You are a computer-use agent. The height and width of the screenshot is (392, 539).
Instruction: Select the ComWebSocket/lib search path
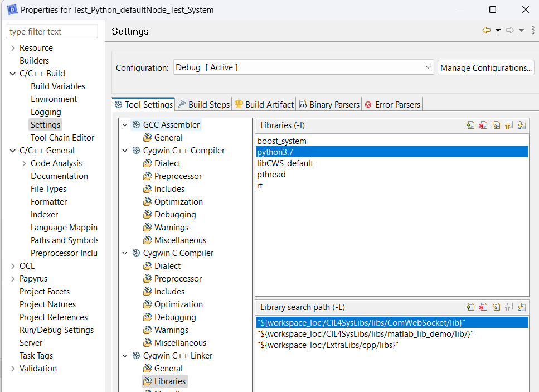tap(392, 322)
